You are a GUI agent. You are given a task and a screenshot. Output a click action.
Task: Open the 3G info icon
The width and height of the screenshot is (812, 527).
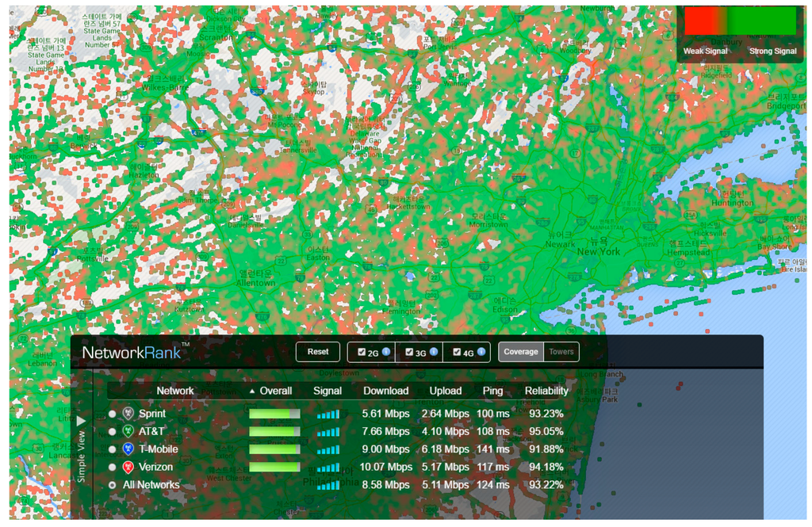[434, 352]
